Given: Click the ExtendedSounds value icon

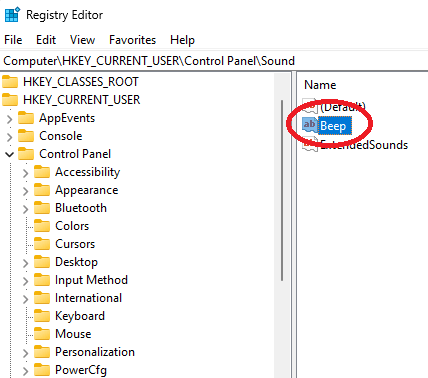Looking at the screenshot, I should click(310, 145).
